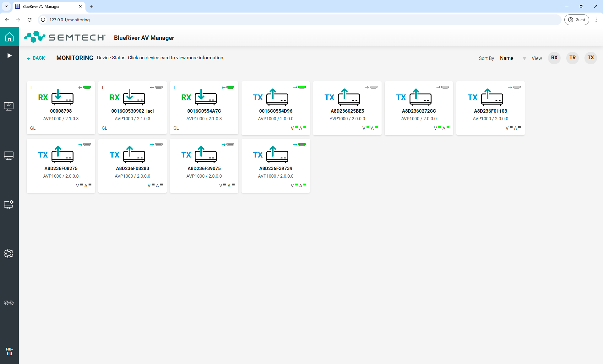603x364 pixels.
Task: Toggle the TR view filter
Action: pyautogui.click(x=573, y=58)
